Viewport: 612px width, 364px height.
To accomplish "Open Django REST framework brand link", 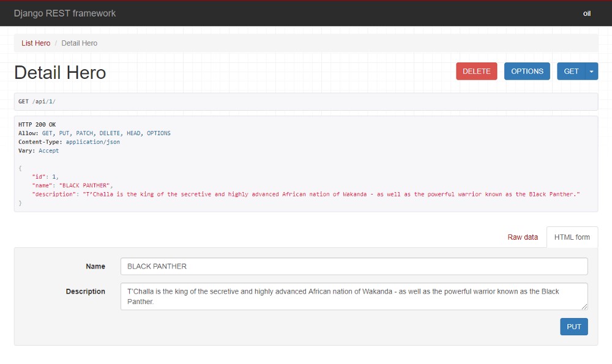I will 65,13.
